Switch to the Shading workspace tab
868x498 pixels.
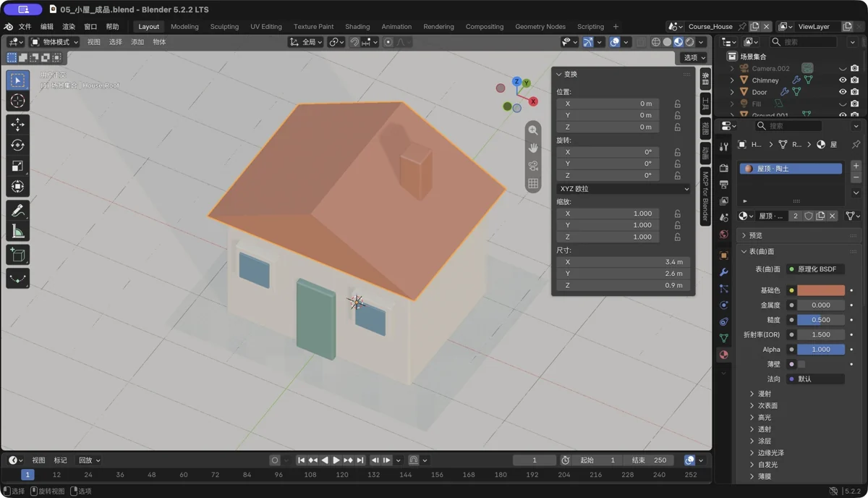357,27
